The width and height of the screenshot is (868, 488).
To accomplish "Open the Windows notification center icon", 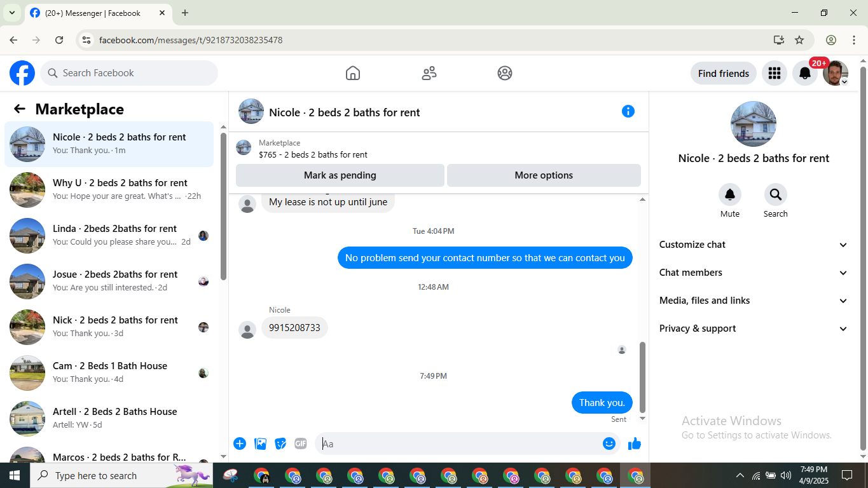I will [847, 475].
